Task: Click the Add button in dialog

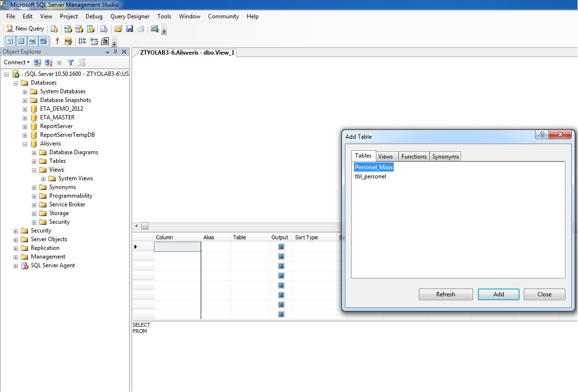Action: click(x=498, y=294)
